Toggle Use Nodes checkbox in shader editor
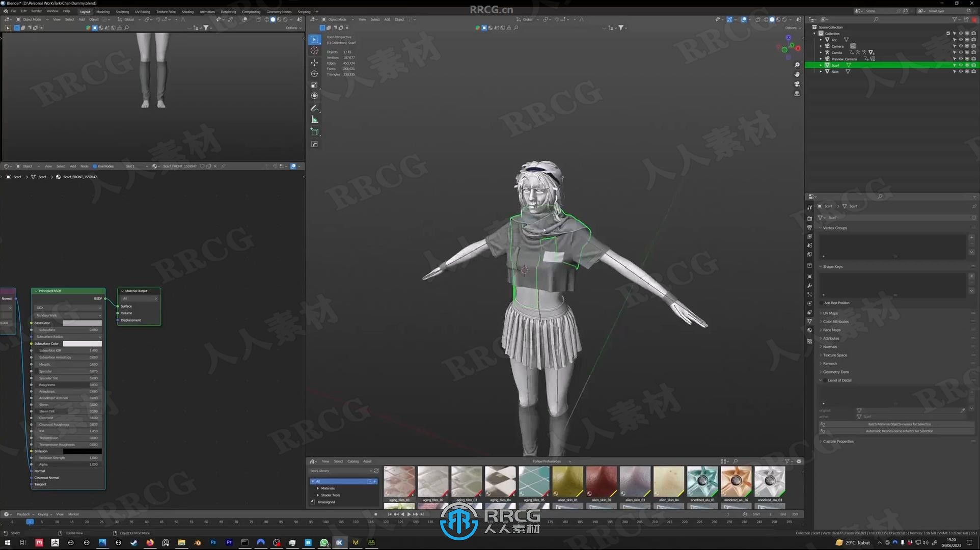This screenshot has height=550, width=980. click(x=95, y=166)
